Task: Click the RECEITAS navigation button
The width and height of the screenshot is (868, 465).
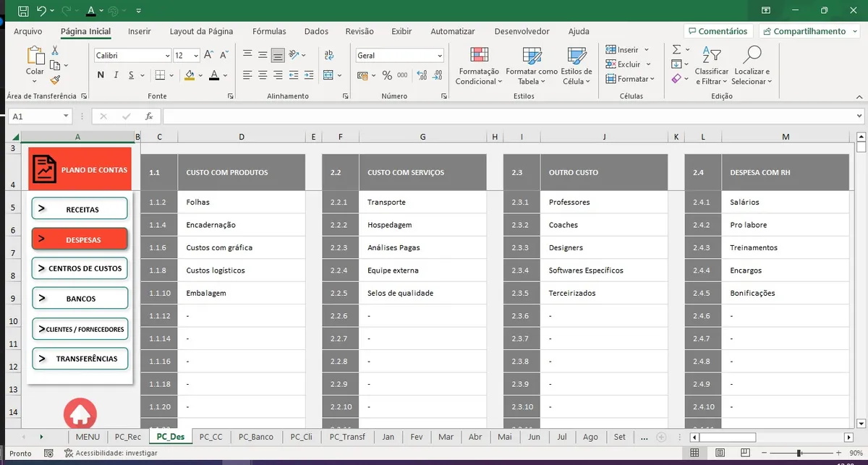Action: tap(80, 209)
